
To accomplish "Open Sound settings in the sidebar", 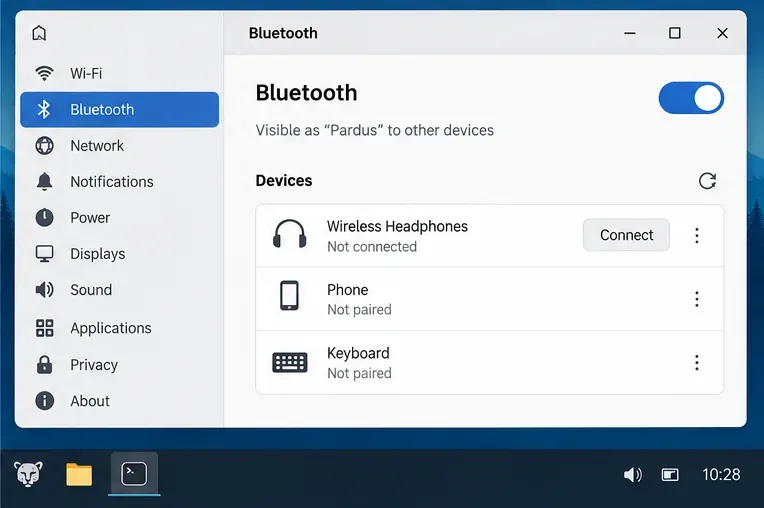I will pyautogui.click(x=119, y=290).
